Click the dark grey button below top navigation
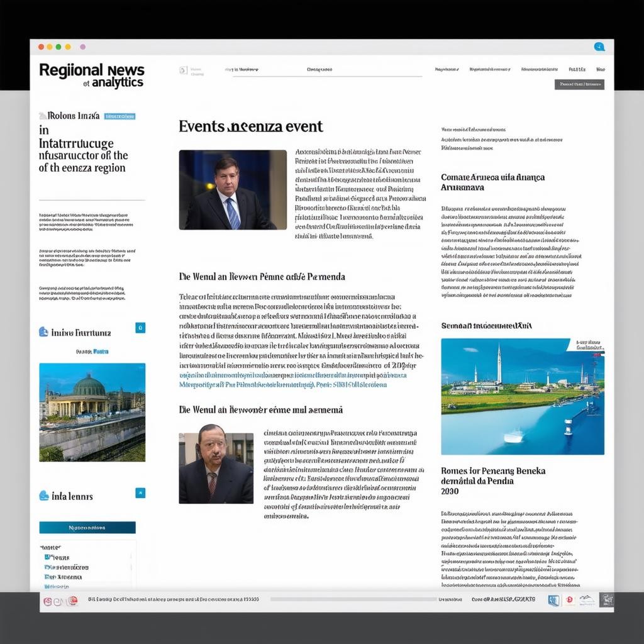The width and height of the screenshot is (644, 644). point(579,84)
